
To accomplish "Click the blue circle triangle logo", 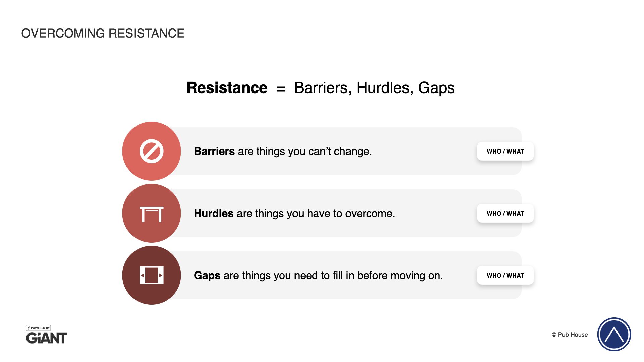I will (x=614, y=334).
